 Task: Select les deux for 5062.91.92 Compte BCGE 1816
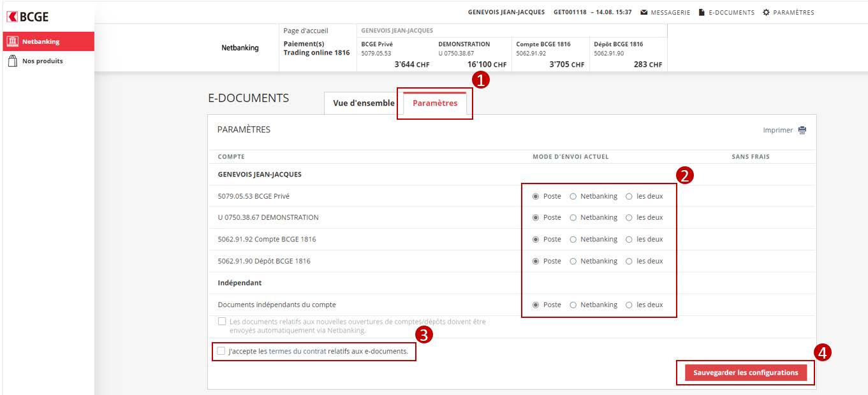629,239
